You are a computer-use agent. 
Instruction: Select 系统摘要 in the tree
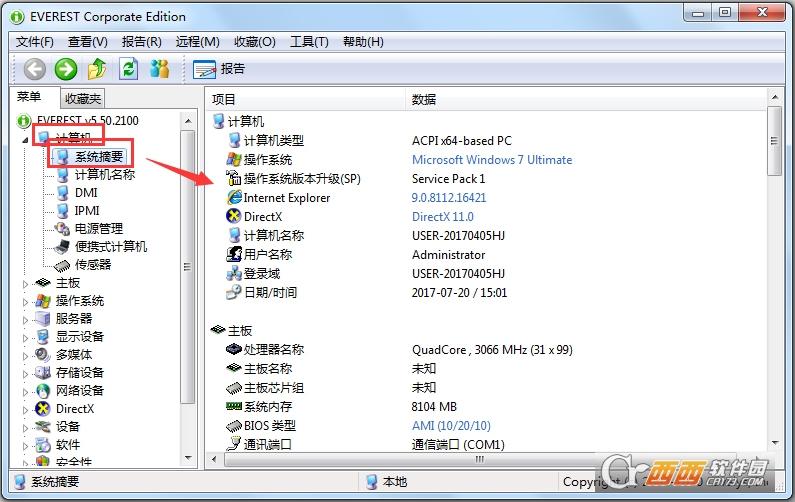99,157
